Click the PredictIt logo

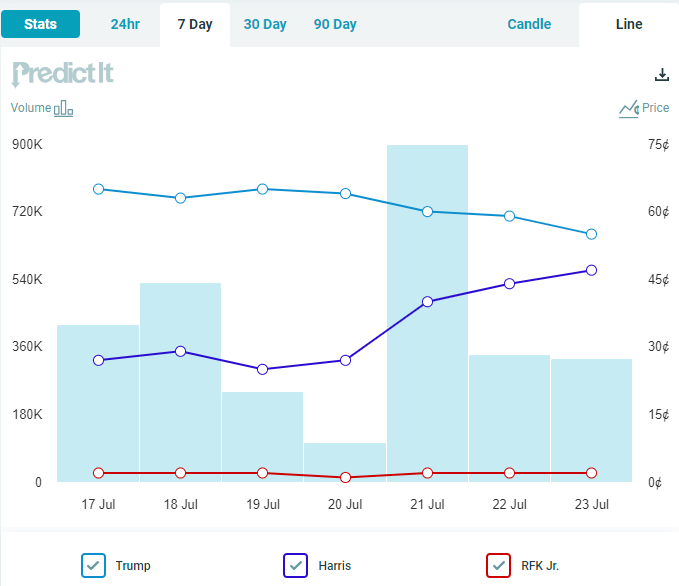63,74
